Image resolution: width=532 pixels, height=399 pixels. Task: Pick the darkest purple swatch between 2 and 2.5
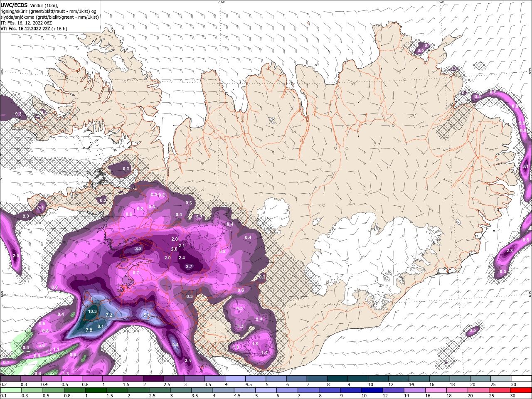point(153,379)
